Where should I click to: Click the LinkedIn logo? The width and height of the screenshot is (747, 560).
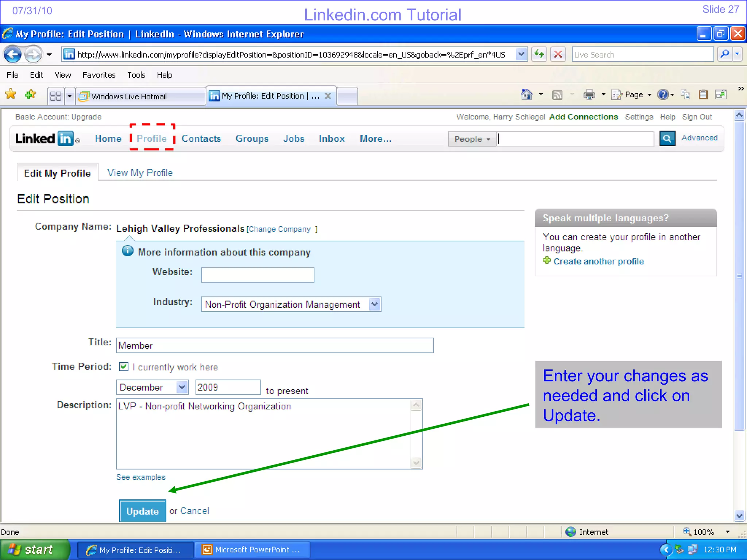(x=47, y=139)
